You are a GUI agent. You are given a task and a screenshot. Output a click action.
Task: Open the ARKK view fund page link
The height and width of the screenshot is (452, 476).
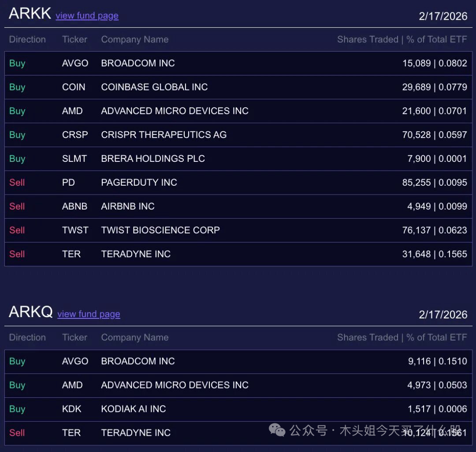tap(87, 15)
